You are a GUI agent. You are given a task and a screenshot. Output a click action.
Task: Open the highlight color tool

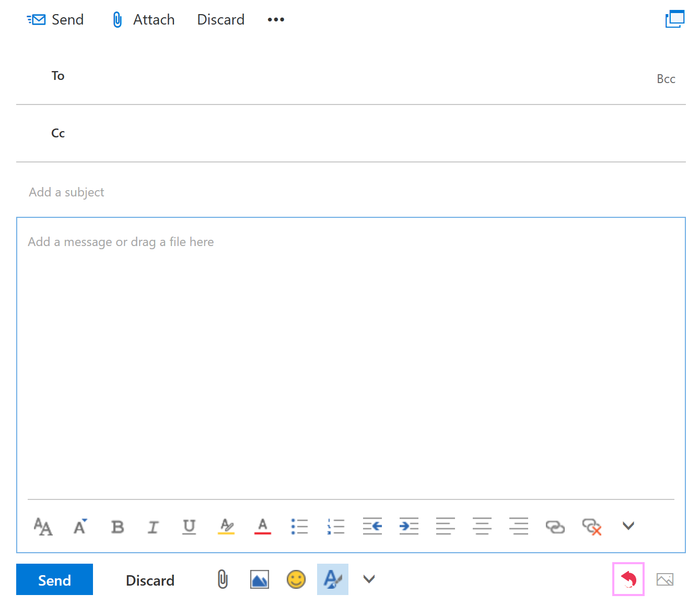coord(226,527)
